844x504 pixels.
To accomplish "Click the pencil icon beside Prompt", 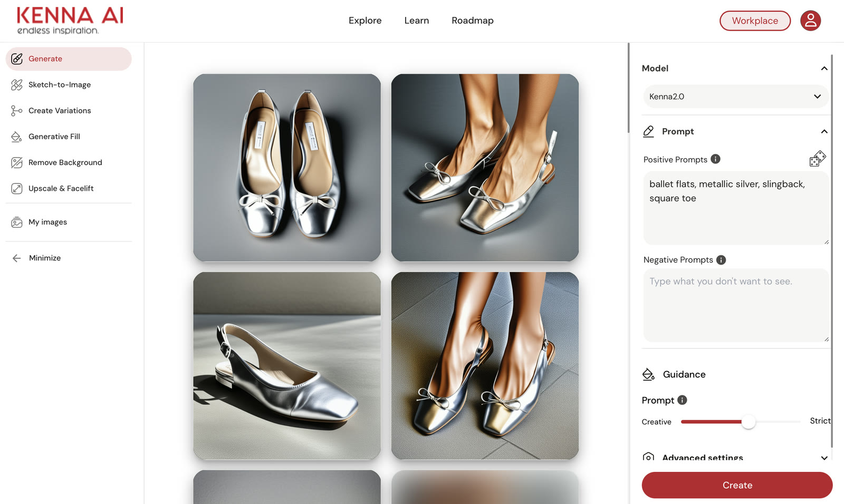I will tap(649, 131).
